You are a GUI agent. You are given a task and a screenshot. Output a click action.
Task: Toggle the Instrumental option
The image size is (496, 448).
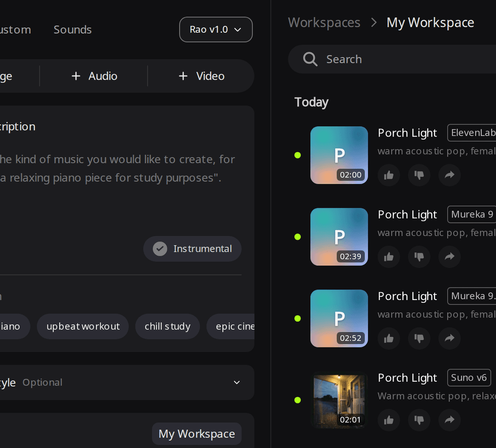click(192, 249)
